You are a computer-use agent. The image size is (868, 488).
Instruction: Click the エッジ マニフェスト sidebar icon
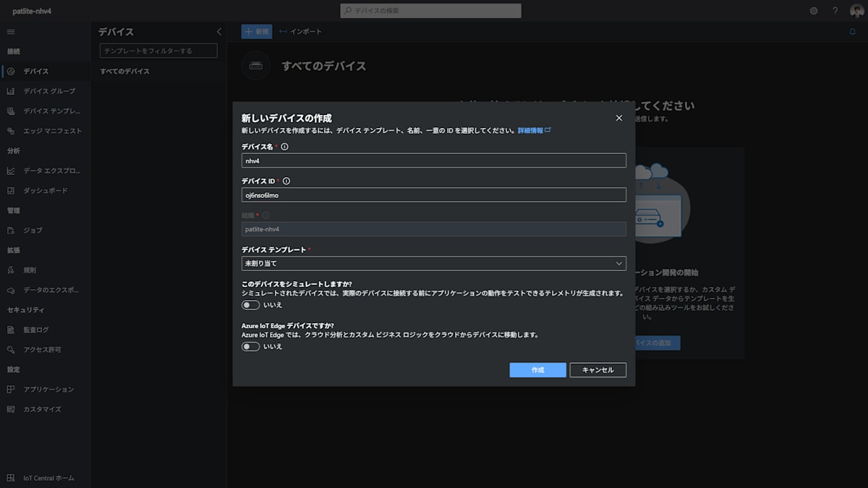11,131
